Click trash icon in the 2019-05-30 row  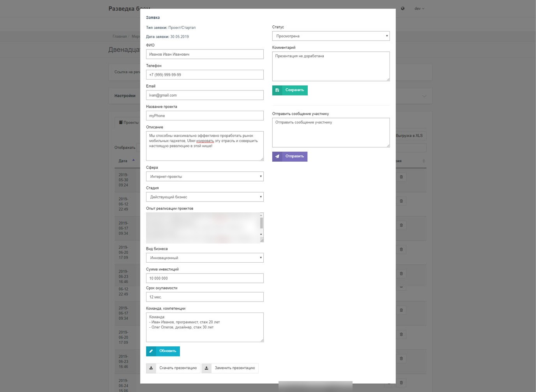click(401, 177)
